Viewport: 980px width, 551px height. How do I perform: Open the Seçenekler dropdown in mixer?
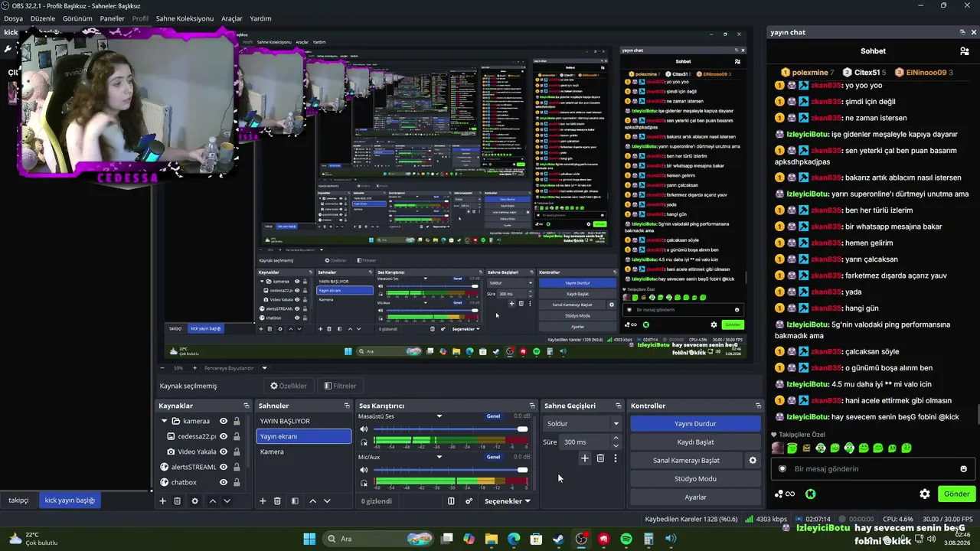tap(508, 501)
